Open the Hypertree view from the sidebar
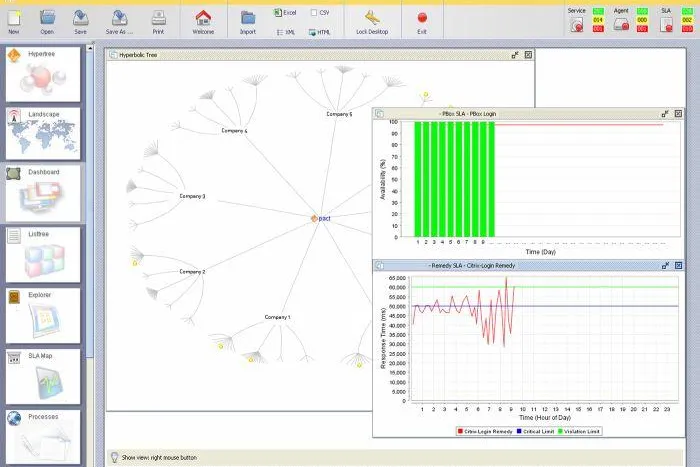The image size is (700, 467). [43, 74]
